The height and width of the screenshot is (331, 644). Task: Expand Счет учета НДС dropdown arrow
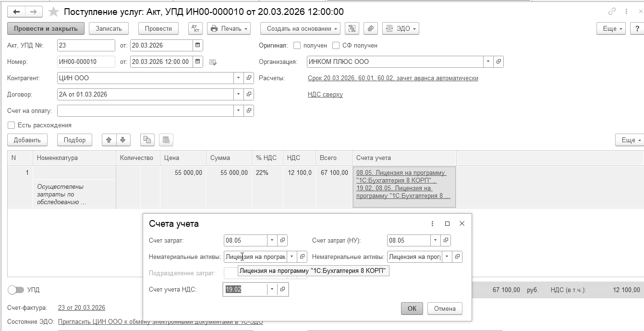coord(272,289)
